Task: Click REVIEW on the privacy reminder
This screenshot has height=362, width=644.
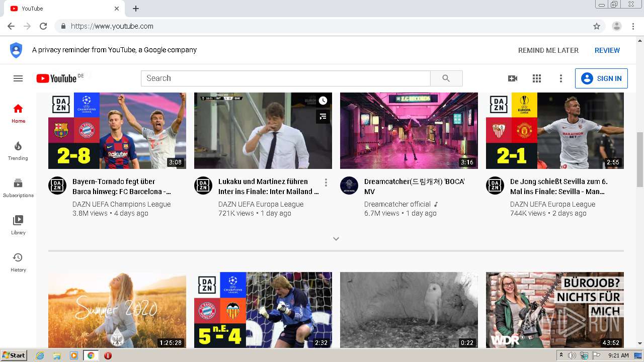Action: coord(607,50)
